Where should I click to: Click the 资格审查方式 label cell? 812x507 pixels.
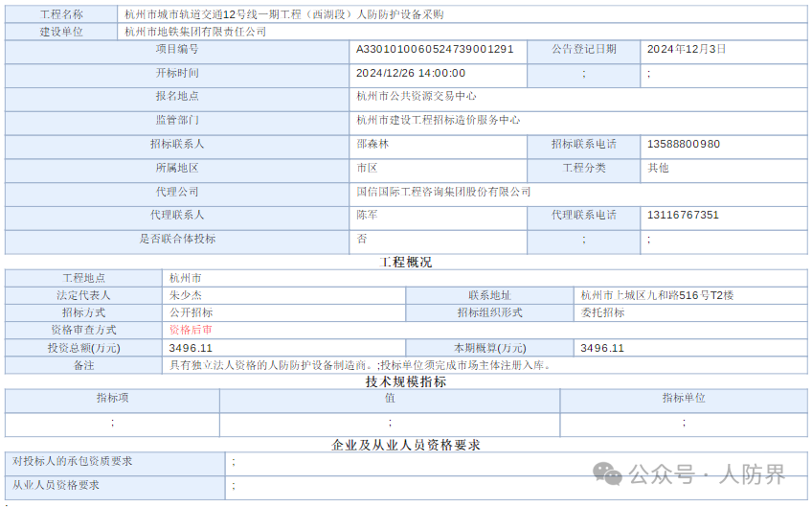pos(83,331)
